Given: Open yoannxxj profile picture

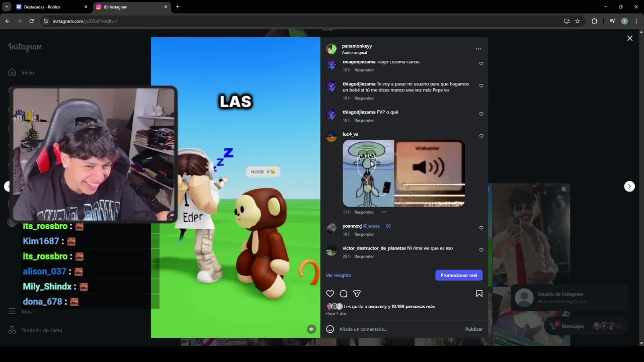Looking at the screenshot, I should [331, 229].
